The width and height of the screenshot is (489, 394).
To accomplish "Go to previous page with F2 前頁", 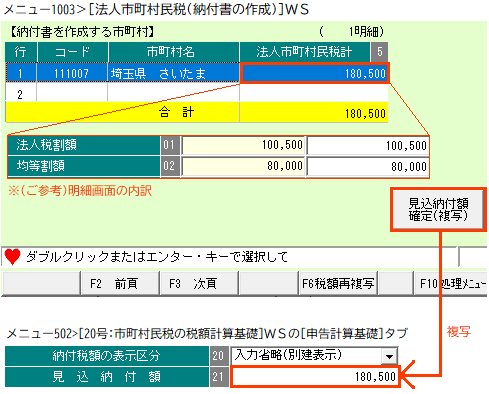I will [120, 283].
